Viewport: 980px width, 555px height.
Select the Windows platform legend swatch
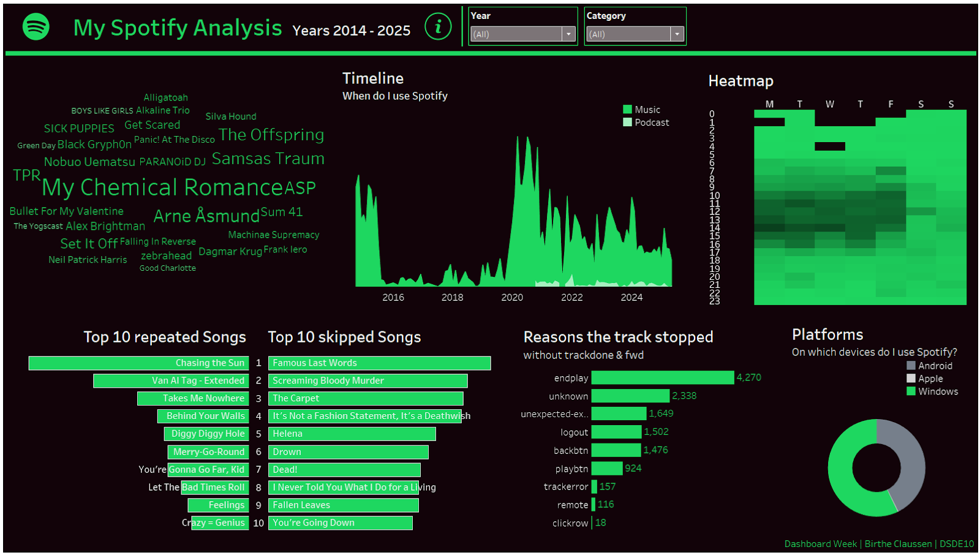point(911,391)
